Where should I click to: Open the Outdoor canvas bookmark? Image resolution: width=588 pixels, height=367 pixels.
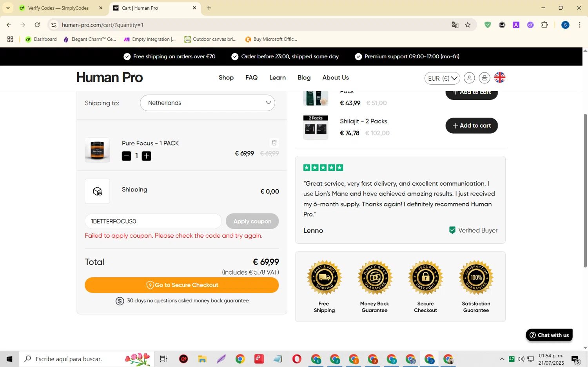tap(211, 39)
